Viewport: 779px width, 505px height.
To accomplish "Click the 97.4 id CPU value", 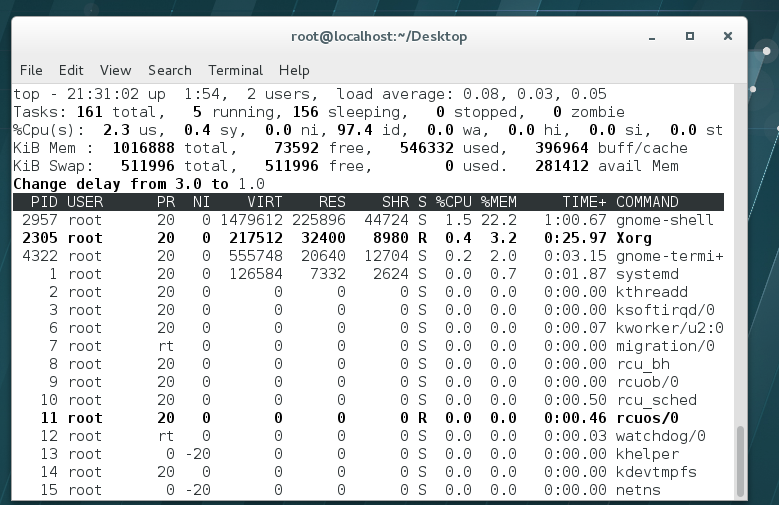I will 355,130.
